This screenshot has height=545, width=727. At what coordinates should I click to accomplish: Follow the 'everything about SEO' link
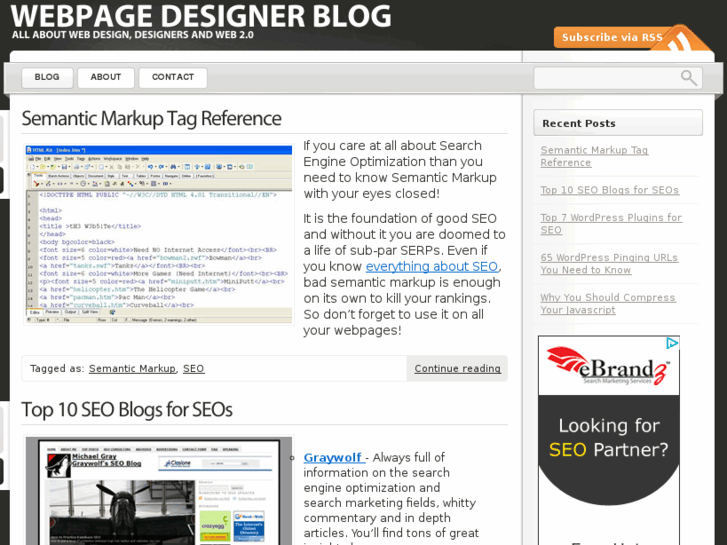point(432,266)
